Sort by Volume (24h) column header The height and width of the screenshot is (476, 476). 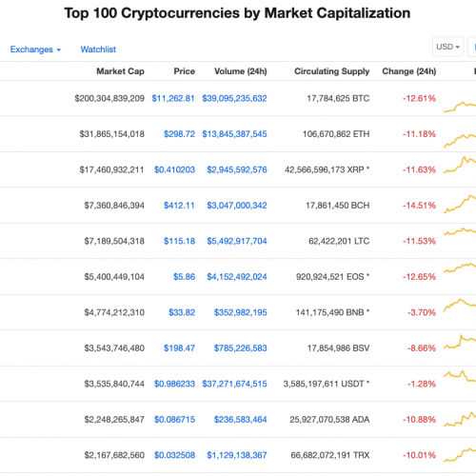point(241,71)
